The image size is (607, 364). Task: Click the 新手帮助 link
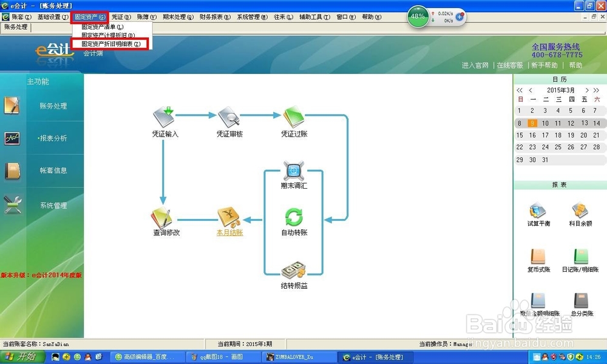[x=544, y=66]
